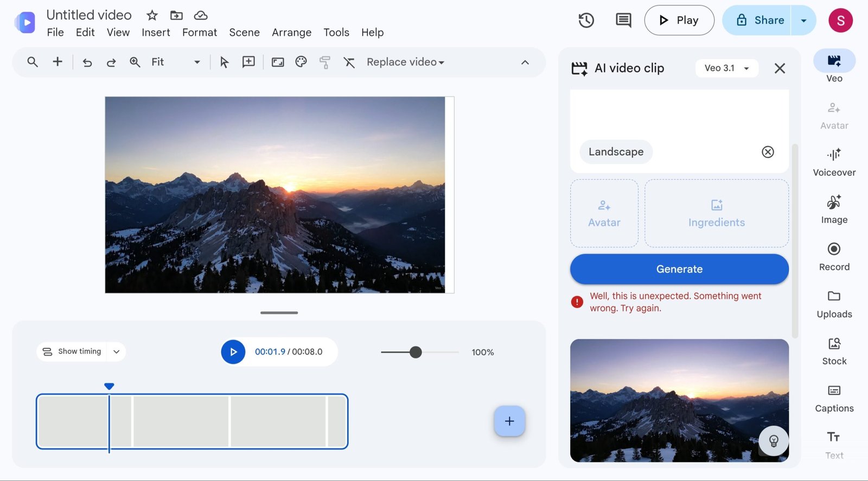
Task: Open the theme palette icon
Action: tap(301, 62)
